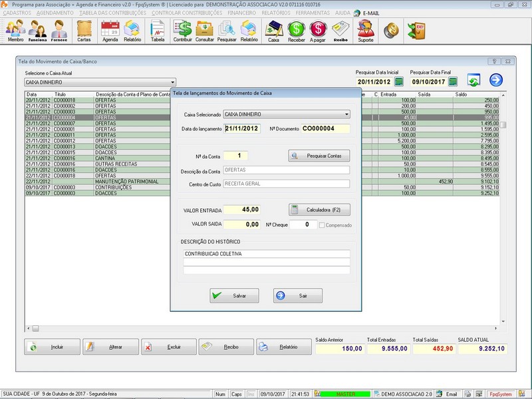Open the Calculadora (F2) button
This screenshot has height=399, width=532.
click(x=319, y=209)
